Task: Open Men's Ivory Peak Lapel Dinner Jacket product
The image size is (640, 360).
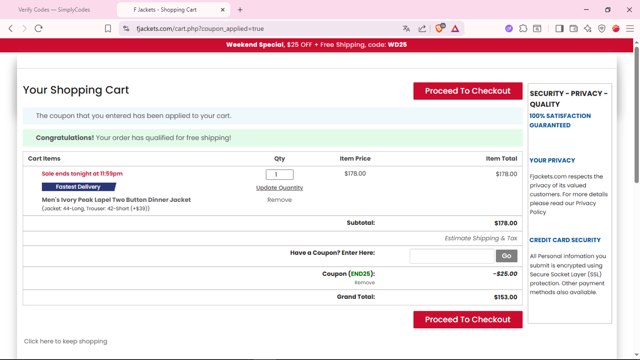Action: tap(116, 200)
